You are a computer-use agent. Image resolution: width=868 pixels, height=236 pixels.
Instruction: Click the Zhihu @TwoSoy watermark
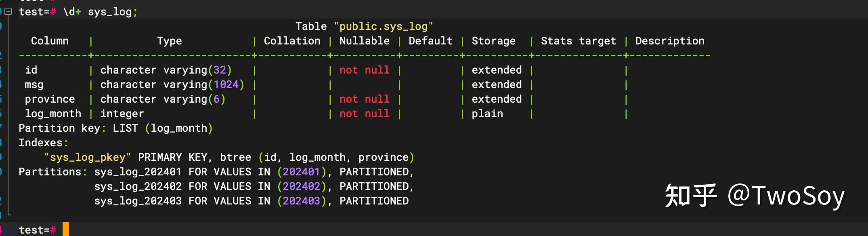click(x=755, y=196)
